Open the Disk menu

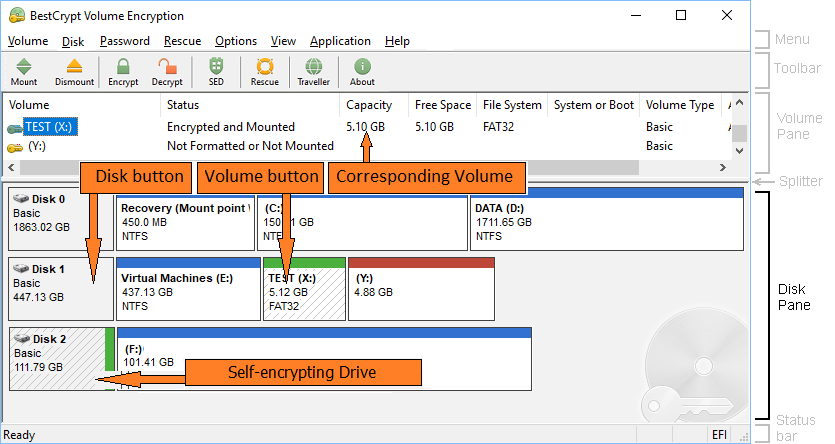tap(73, 41)
